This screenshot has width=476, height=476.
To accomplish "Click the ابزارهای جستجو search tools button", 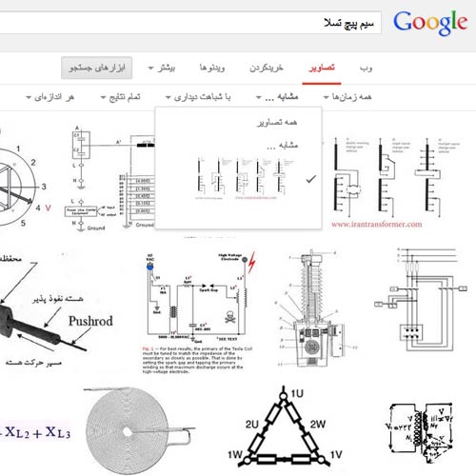I will [97, 68].
